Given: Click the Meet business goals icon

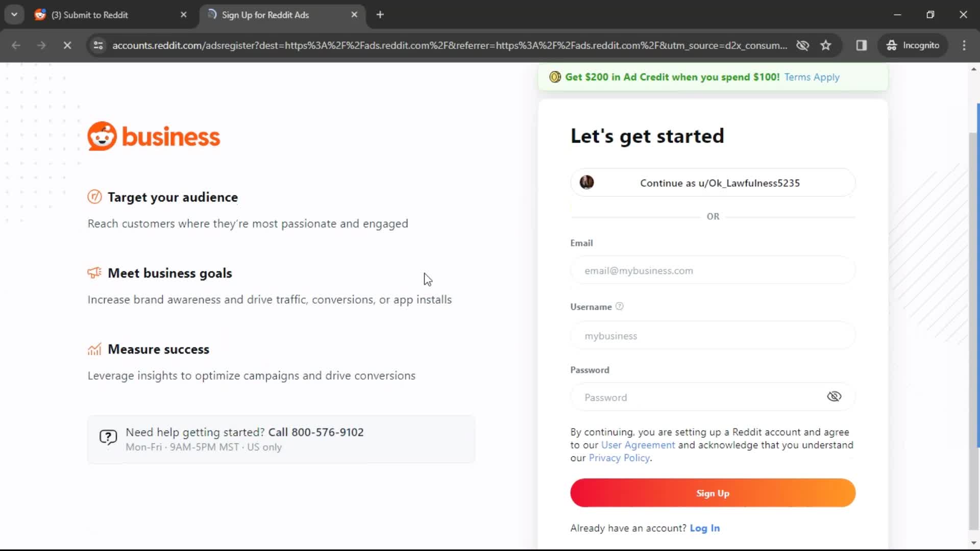Looking at the screenshot, I should pyautogui.click(x=94, y=272).
